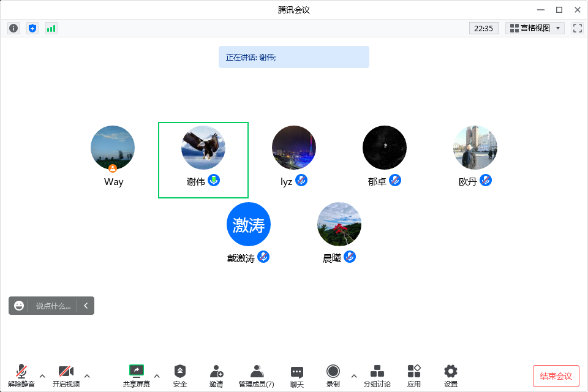Image resolution: width=588 pixels, height=392 pixels.
Task: Open the Settings gear
Action: click(451, 375)
